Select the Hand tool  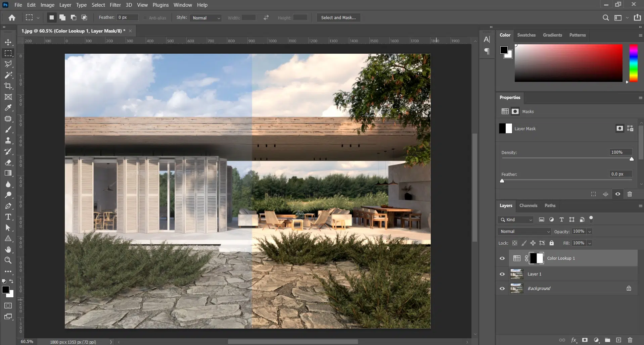[8, 249]
